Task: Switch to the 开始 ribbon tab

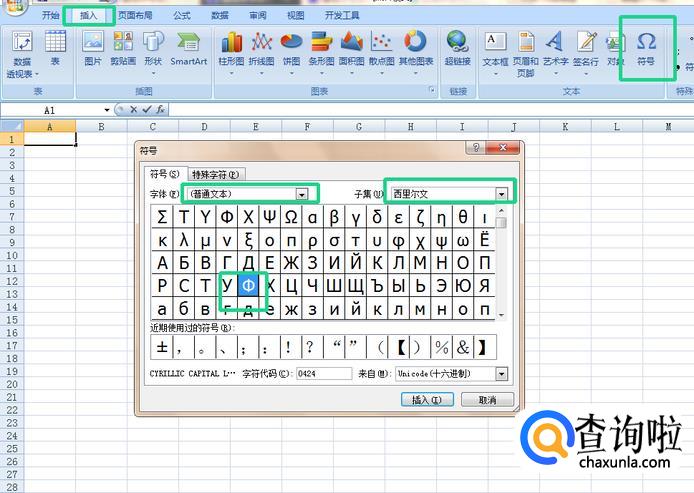Action: [50, 15]
